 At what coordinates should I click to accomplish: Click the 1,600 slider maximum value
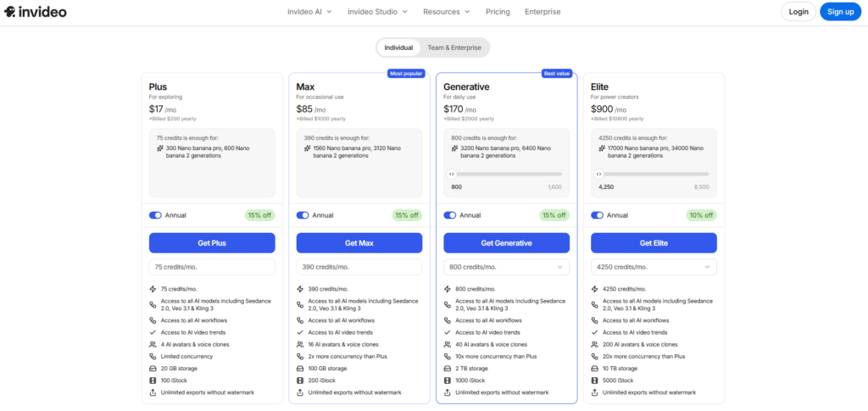[x=554, y=187]
